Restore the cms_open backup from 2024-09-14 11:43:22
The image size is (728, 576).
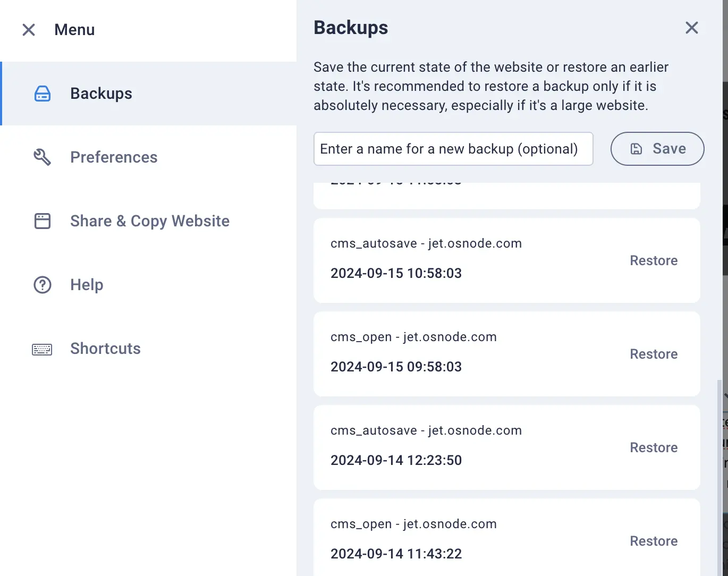point(654,541)
